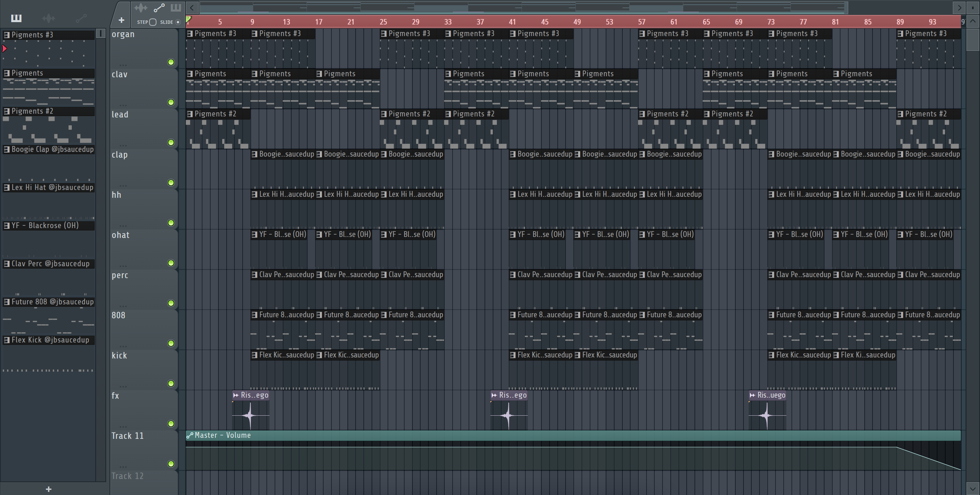Show pattern clips in the picker panel

tap(16, 18)
